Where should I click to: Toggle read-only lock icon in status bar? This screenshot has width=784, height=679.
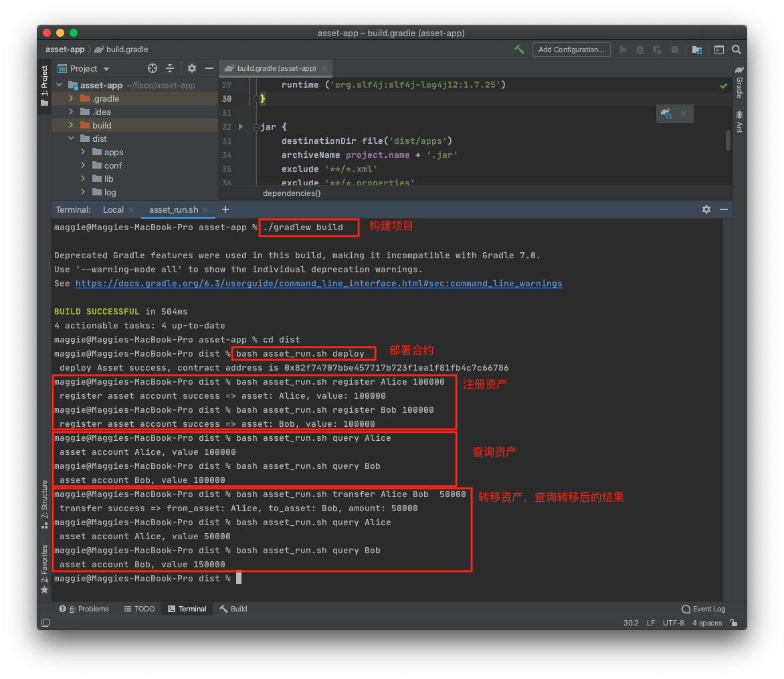[x=734, y=623]
